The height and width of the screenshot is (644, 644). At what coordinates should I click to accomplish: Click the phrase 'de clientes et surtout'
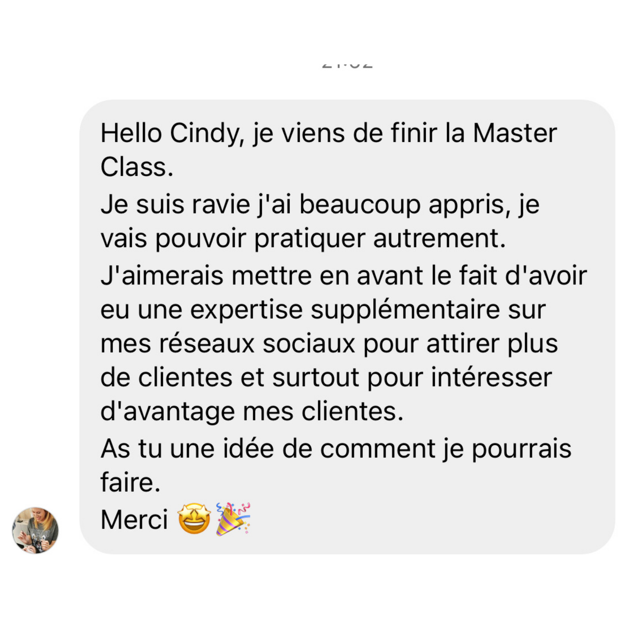[230, 377]
